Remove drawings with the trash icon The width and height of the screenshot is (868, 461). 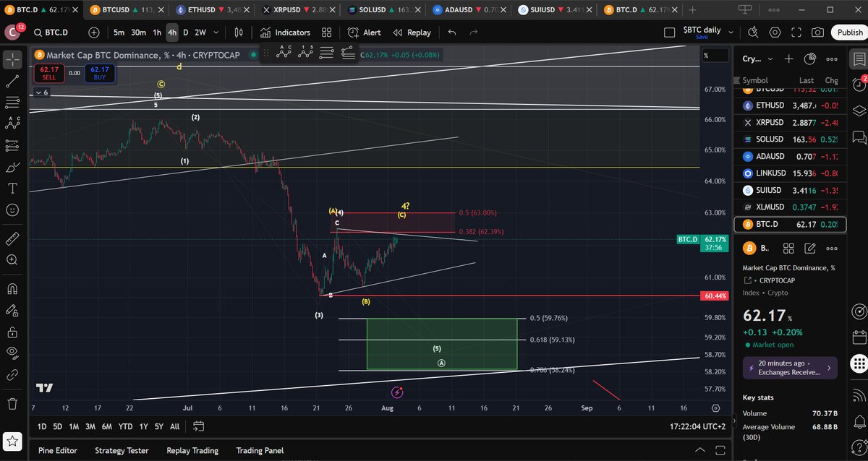pyautogui.click(x=12, y=403)
